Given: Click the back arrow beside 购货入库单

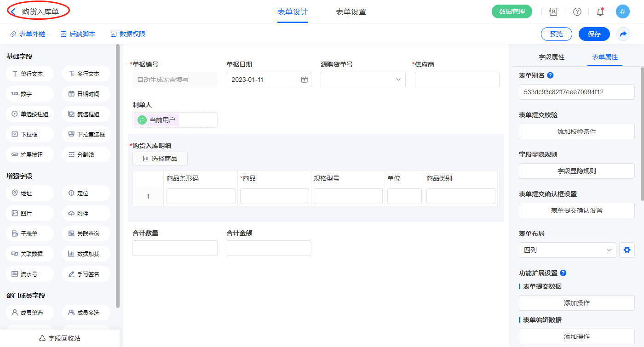Looking at the screenshot, I should point(13,12).
